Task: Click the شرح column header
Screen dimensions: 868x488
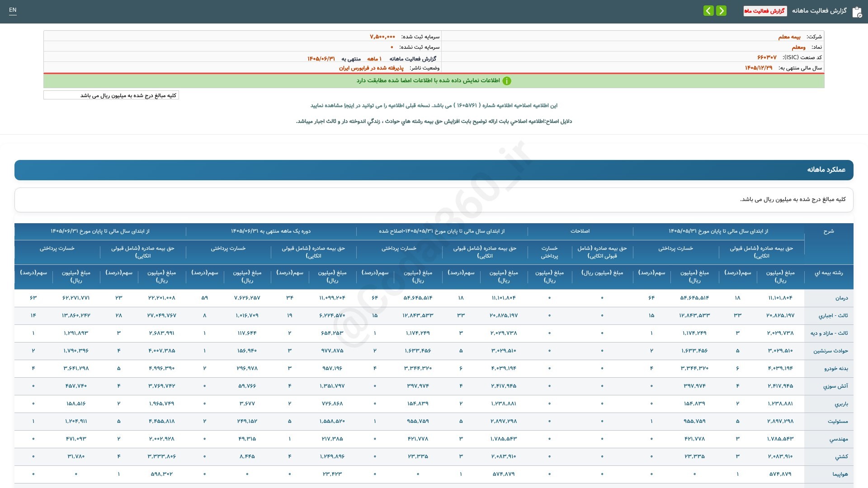Action: pos(829,231)
